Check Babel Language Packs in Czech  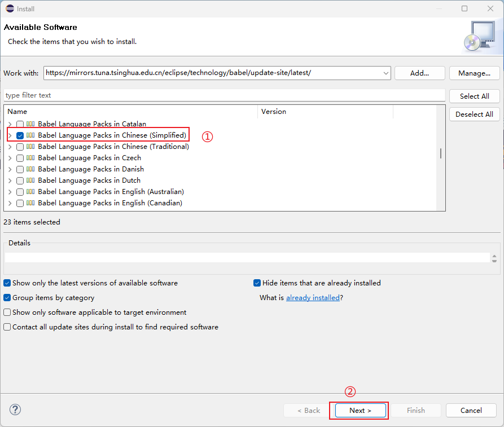(x=20, y=158)
